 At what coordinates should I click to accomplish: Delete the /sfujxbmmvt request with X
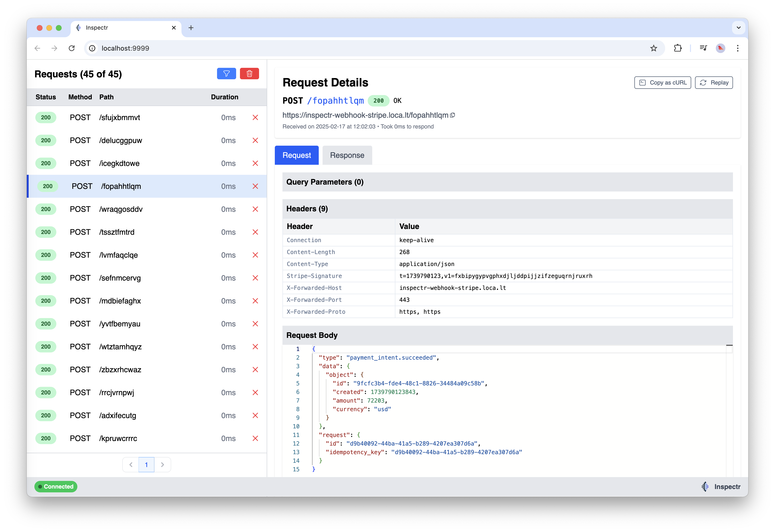pyautogui.click(x=255, y=117)
